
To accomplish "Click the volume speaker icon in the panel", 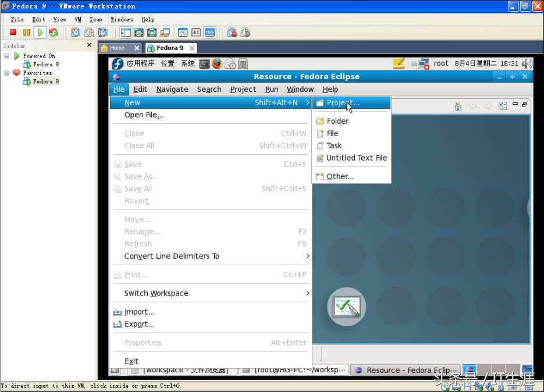I will (525, 64).
